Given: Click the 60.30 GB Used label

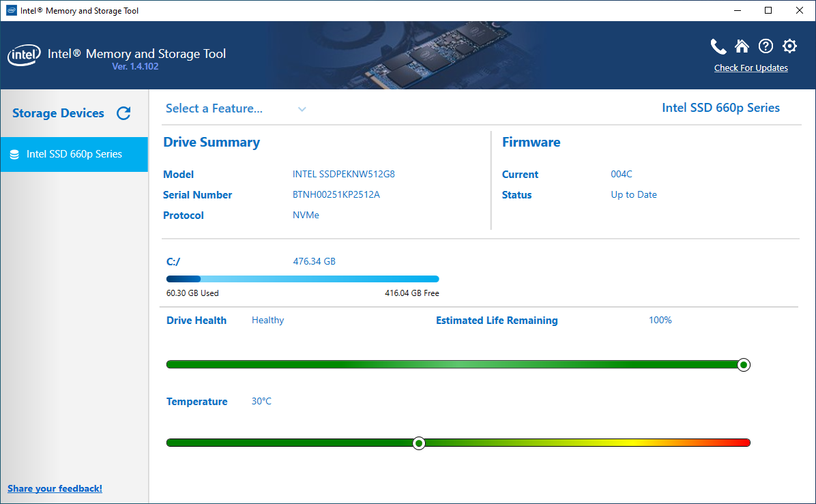Looking at the screenshot, I should (x=192, y=293).
